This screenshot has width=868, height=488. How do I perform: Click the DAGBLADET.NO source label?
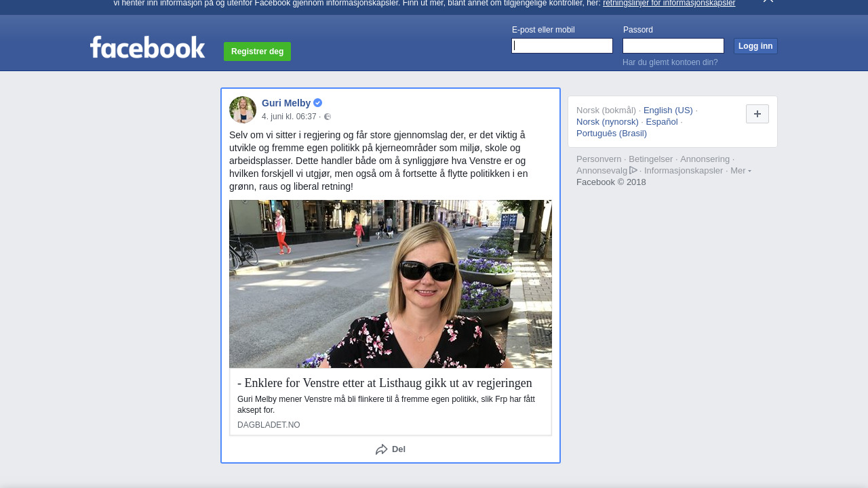[x=269, y=425]
